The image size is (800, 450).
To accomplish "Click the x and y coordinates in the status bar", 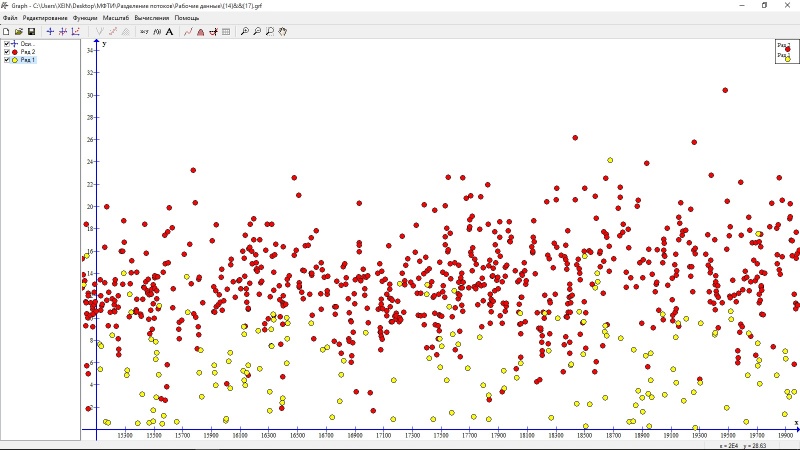I will (x=742, y=446).
